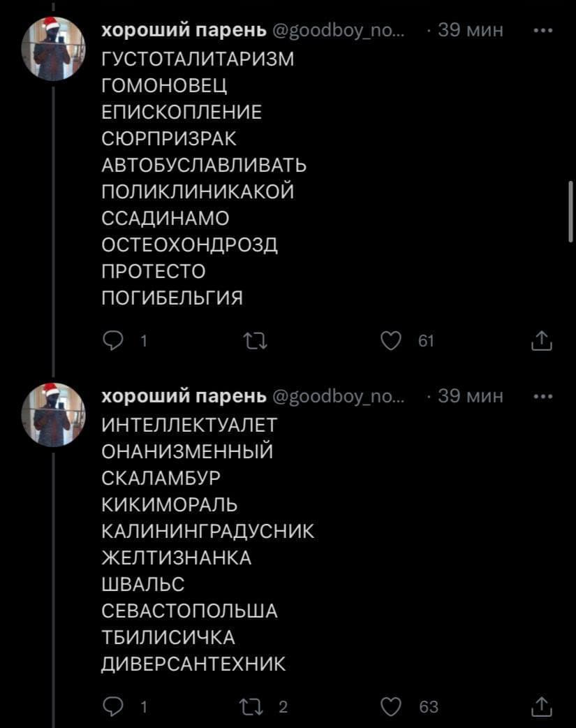Open profile picture on the first tweet

tap(53, 48)
